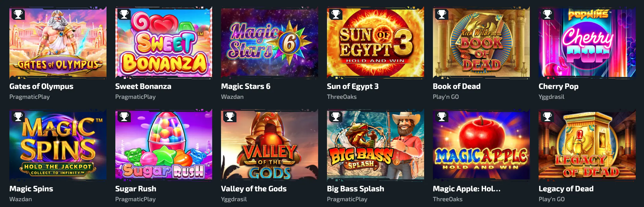The image size is (644, 207).
Task: Click the trophy icon on Sweet Bonanza
Action: [x=124, y=14]
